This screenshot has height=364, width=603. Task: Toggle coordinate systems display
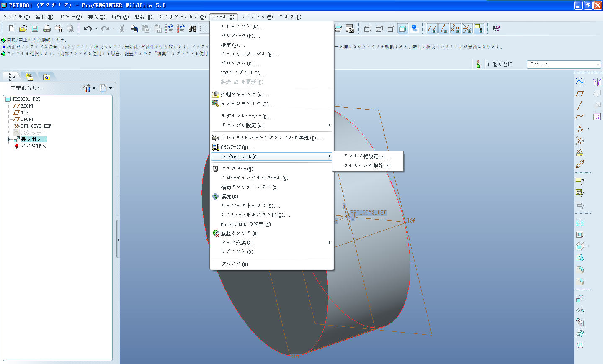tap(467, 28)
